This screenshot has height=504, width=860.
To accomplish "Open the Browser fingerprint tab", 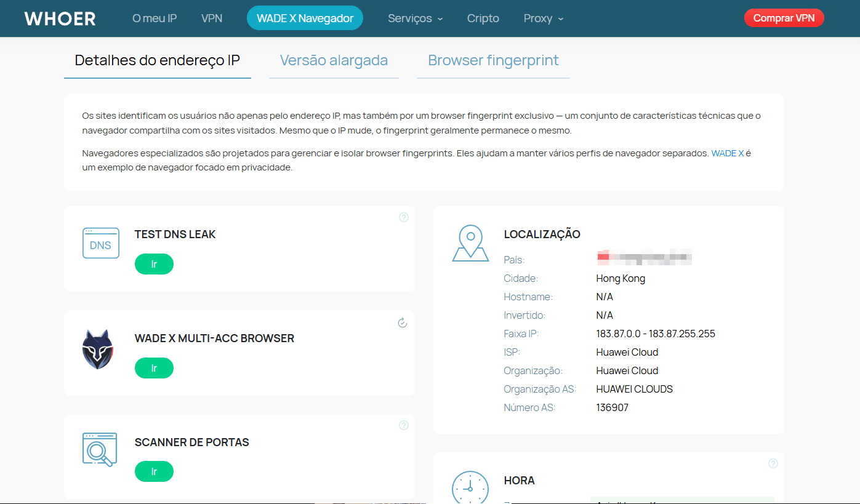I will point(493,60).
